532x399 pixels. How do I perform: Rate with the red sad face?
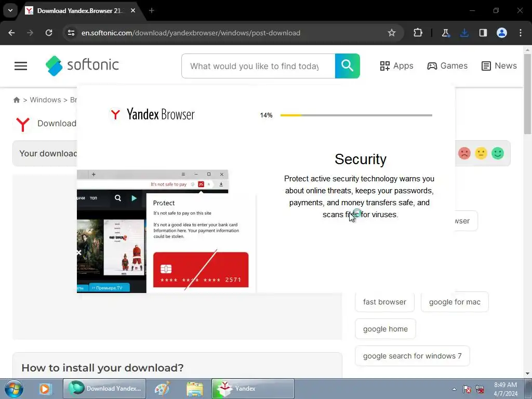(464, 153)
